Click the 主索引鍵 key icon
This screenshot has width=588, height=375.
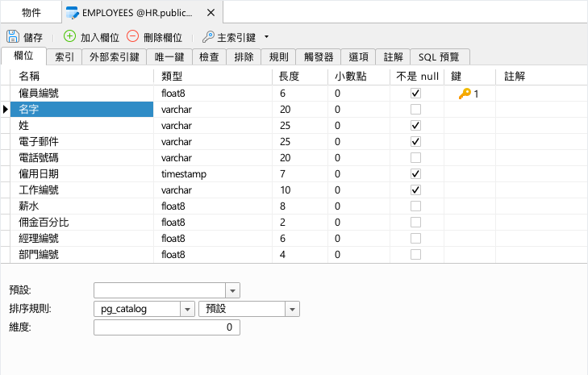pos(208,37)
